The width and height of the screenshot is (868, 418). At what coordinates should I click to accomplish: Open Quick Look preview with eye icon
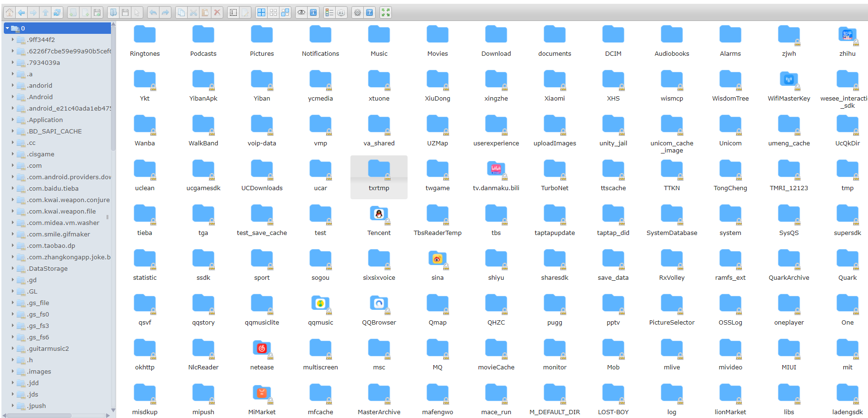pos(301,12)
